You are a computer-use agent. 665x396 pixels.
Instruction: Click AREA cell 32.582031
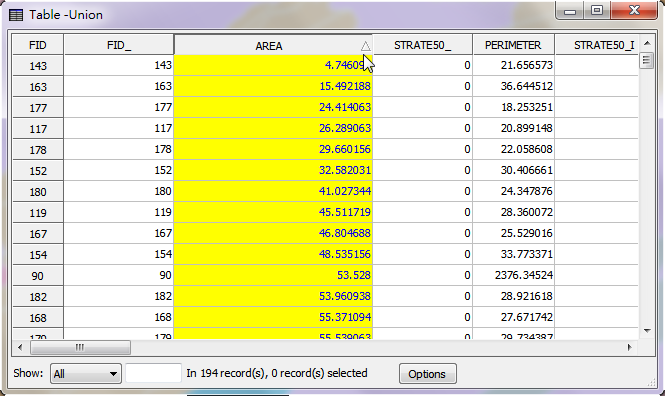[x=273, y=170]
